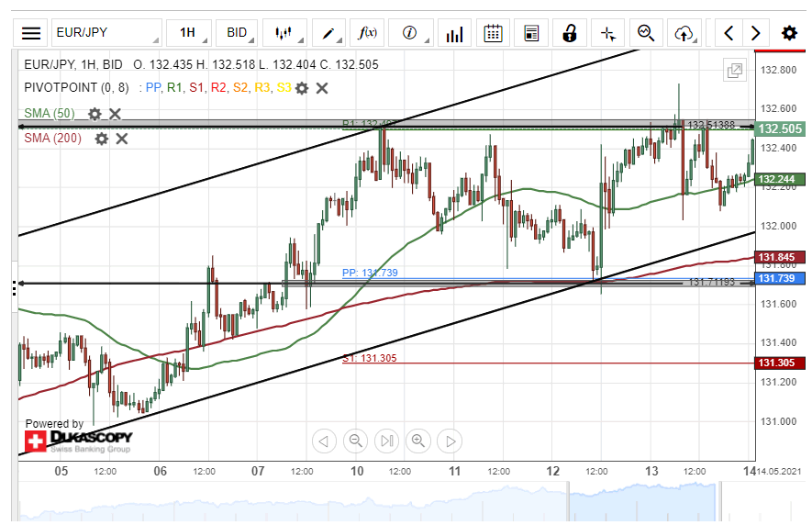Click the cloud upload icon

pyautogui.click(x=683, y=33)
